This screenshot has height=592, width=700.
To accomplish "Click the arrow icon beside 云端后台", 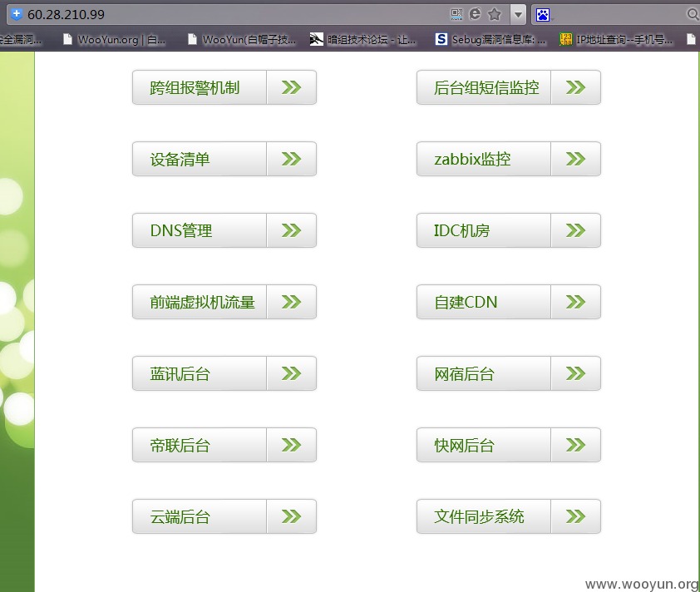I will (x=292, y=516).
